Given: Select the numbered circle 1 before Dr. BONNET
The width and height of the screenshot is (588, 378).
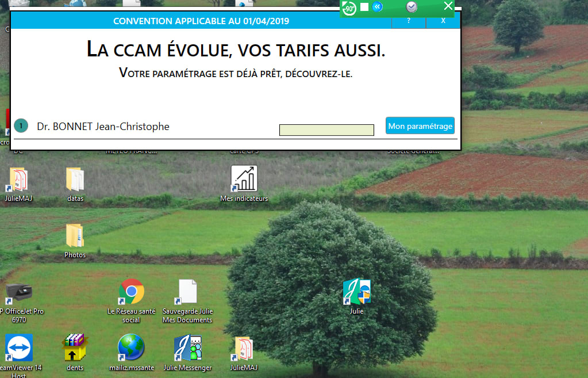Looking at the screenshot, I should click(21, 126).
